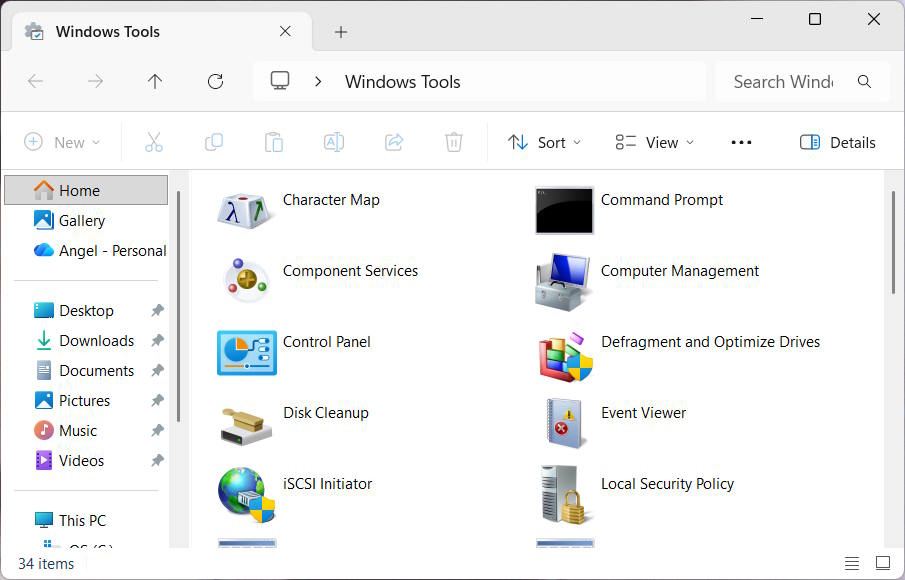Launch Control Panel
Screen dimensions: 905x580
point(326,342)
